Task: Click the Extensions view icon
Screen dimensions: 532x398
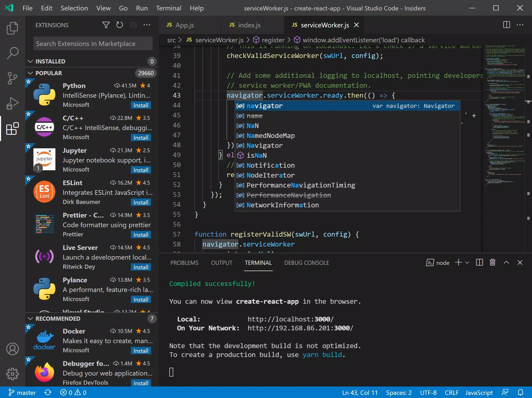Action: [12, 128]
